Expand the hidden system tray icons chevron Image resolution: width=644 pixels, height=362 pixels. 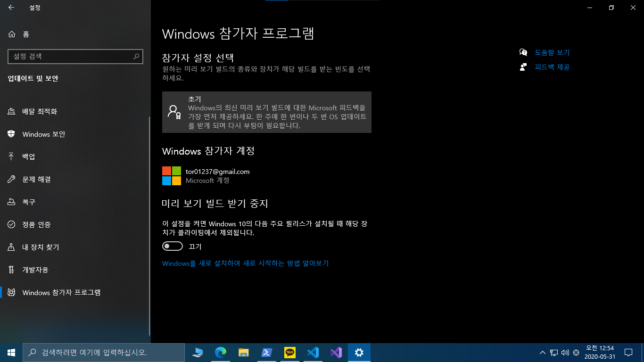(542, 353)
